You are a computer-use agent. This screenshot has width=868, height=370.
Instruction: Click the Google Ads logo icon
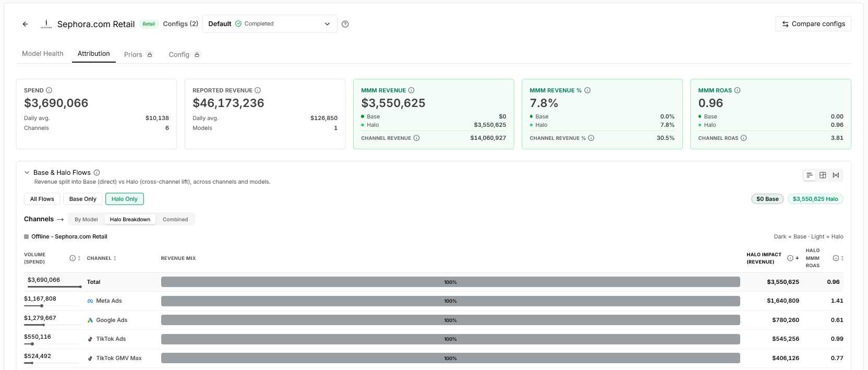point(90,320)
